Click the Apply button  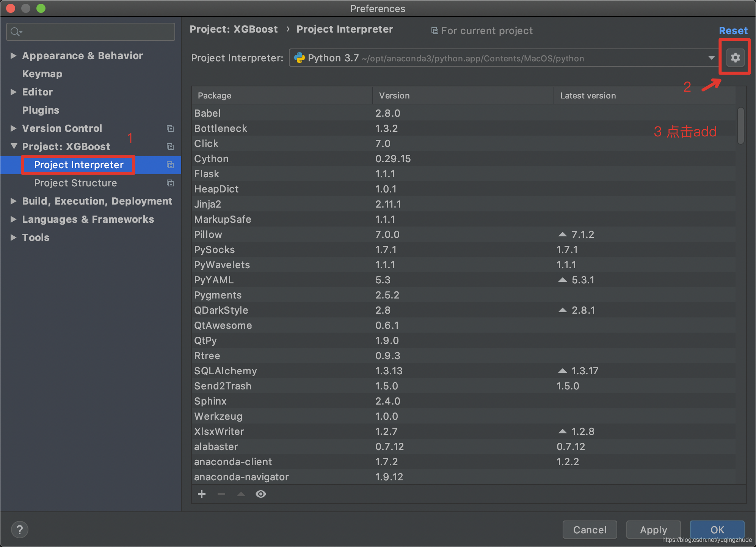tap(653, 530)
